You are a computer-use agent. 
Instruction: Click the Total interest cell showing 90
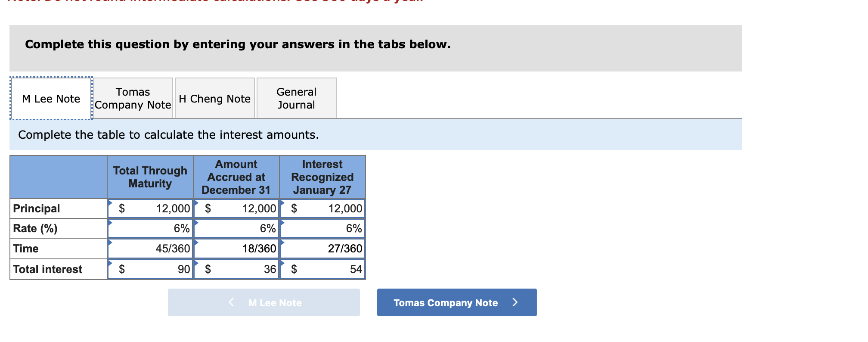pos(150,269)
